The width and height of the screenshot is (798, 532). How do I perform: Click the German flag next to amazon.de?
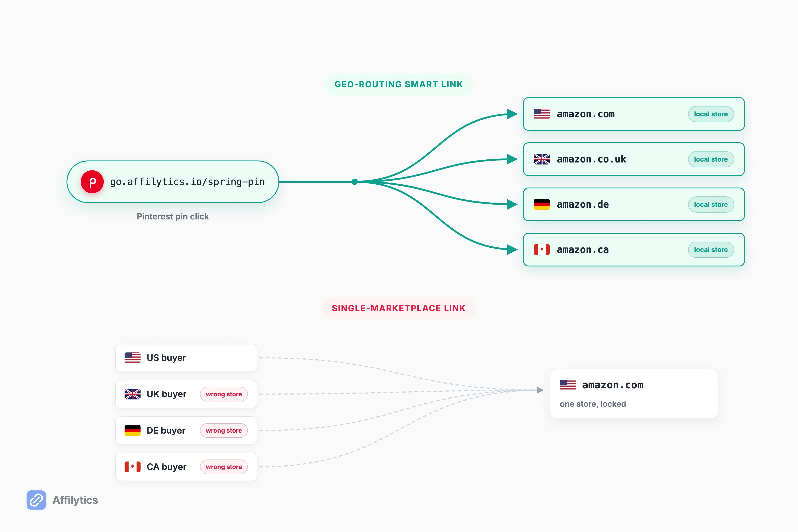(542, 204)
